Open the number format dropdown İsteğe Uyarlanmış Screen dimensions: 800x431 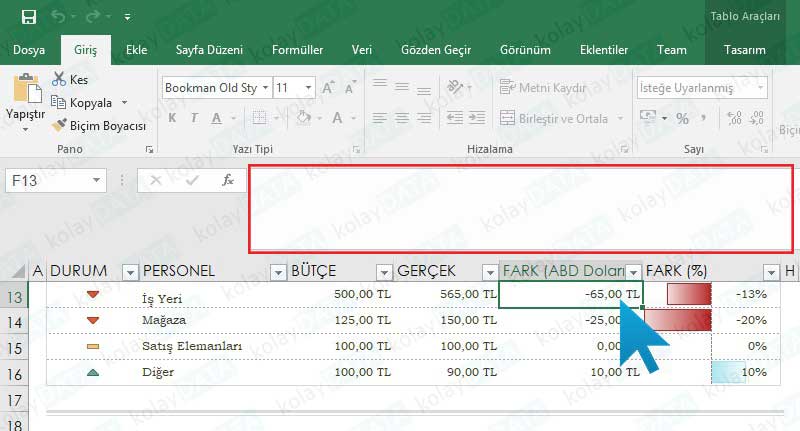click(760, 88)
